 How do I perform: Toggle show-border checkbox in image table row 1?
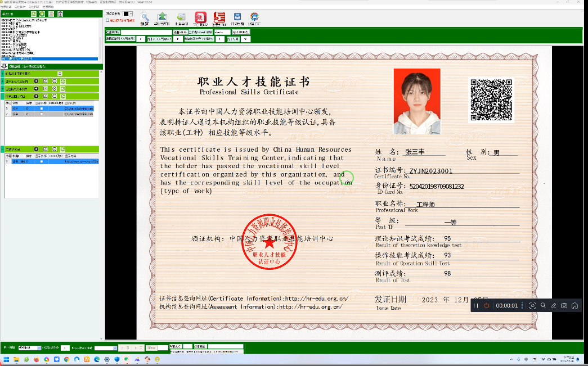click(41, 109)
